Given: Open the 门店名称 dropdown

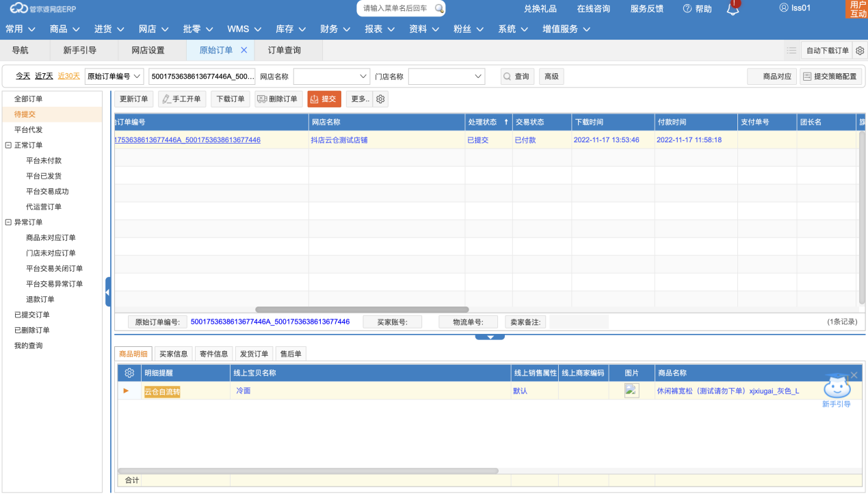Looking at the screenshot, I should [x=478, y=77].
